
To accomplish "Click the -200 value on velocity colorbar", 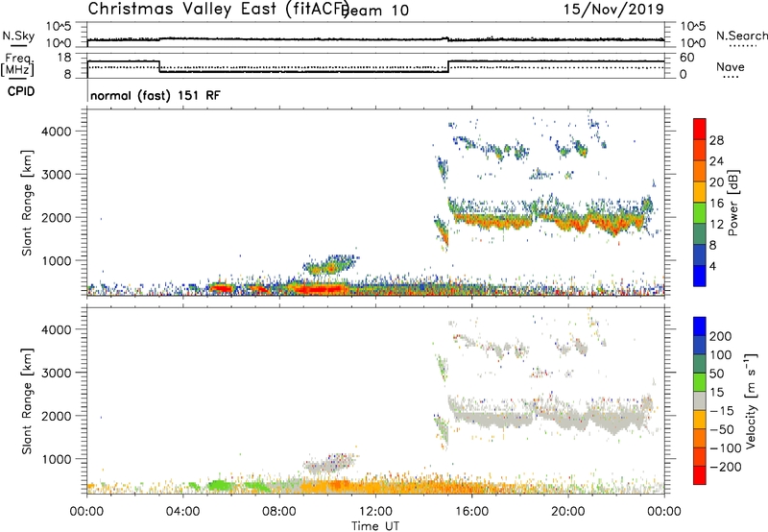I will tap(726, 467).
